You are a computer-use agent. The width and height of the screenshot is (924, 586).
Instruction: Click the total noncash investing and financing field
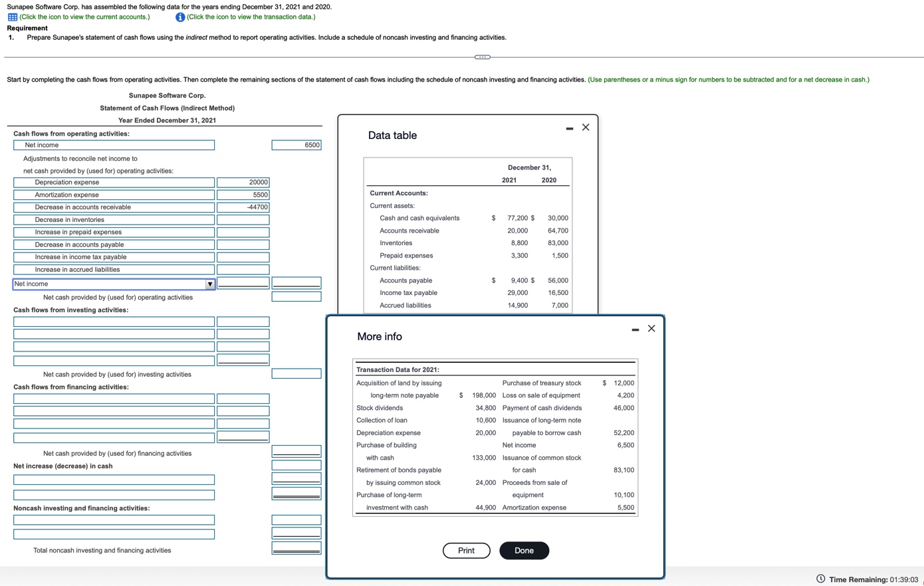pyautogui.click(x=296, y=549)
